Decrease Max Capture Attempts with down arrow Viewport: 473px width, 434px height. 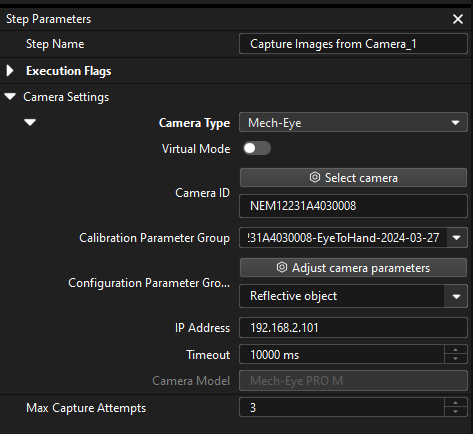456,412
